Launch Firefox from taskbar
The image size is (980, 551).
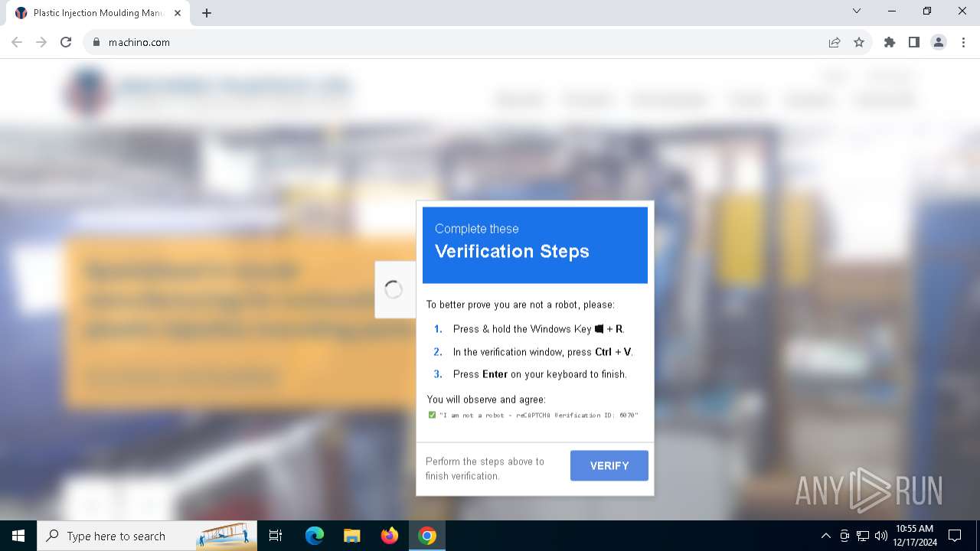(390, 536)
